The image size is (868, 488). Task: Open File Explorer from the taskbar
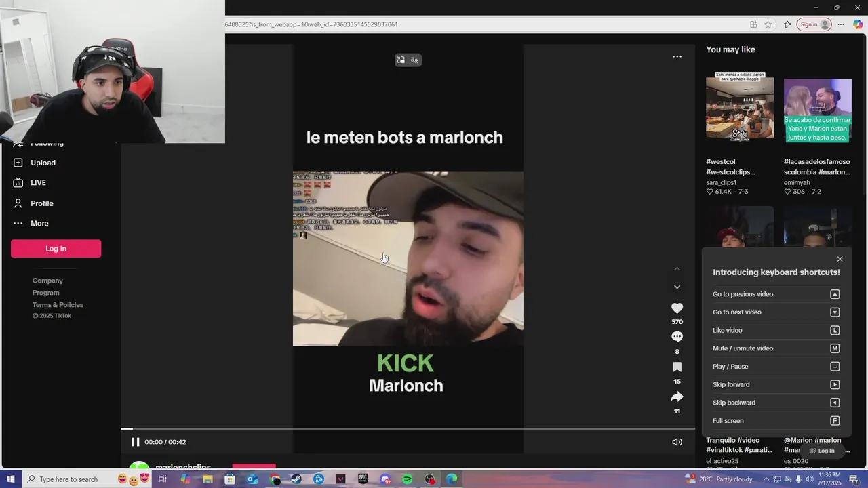pos(208,479)
